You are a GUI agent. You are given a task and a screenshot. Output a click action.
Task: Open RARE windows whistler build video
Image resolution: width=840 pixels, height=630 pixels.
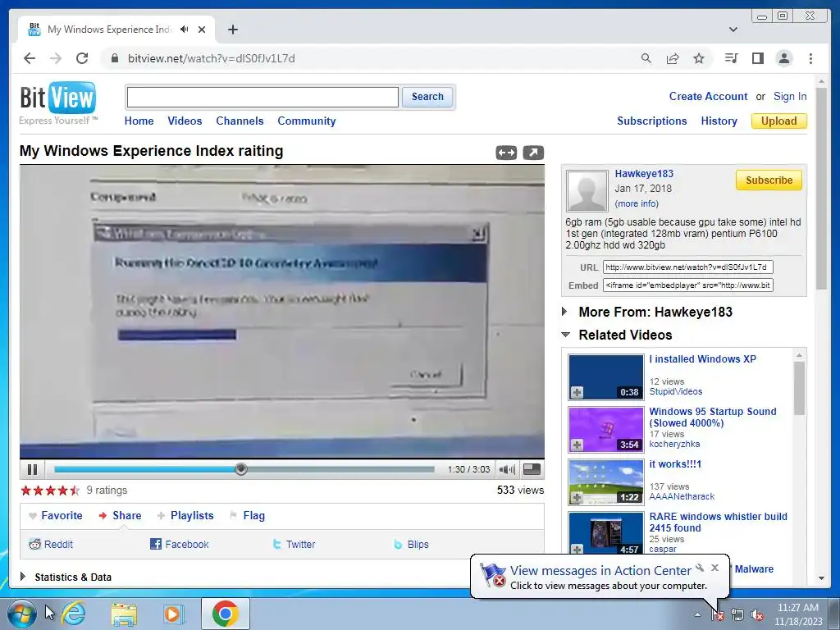[x=718, y=523]
